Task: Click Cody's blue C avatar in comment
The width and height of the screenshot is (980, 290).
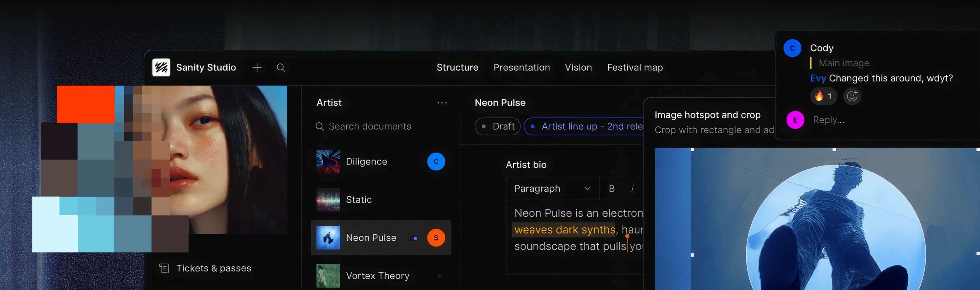Action: click(x=792, y=48)
